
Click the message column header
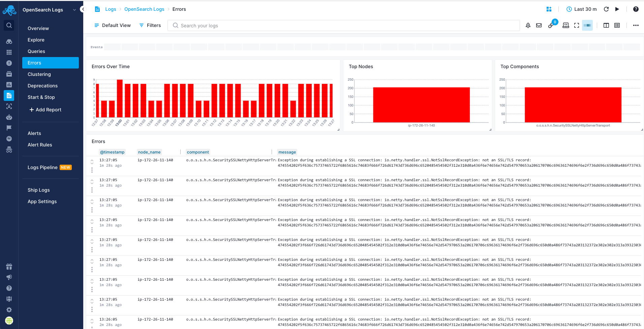tap(287, 152)
